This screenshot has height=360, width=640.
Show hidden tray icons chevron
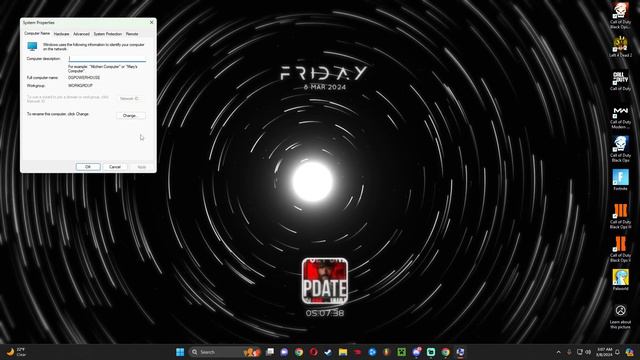558,352
